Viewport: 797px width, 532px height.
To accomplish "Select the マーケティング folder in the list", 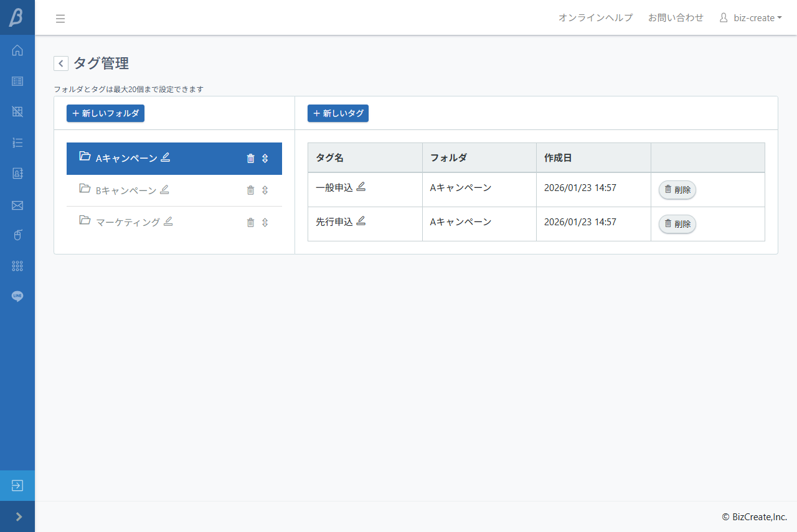I will (x=128, y=222).
